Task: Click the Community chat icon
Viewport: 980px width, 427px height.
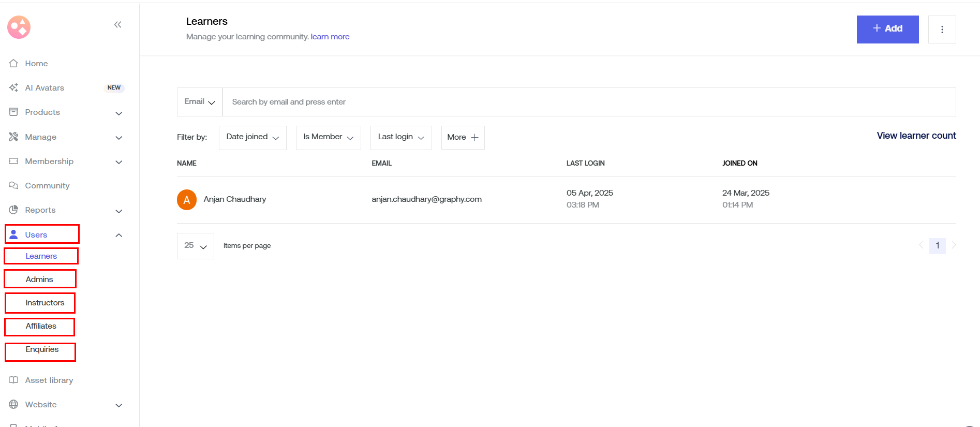Action: (14, 185)
